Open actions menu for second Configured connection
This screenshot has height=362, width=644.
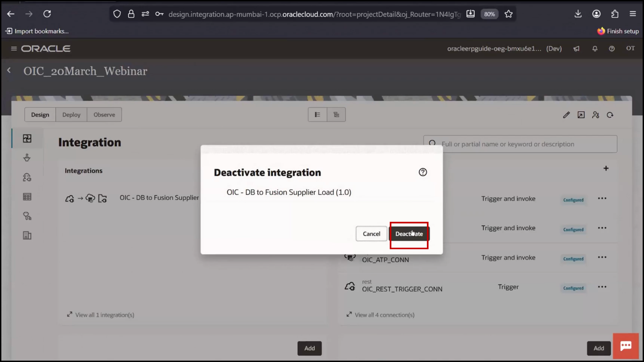pos(602,228)
